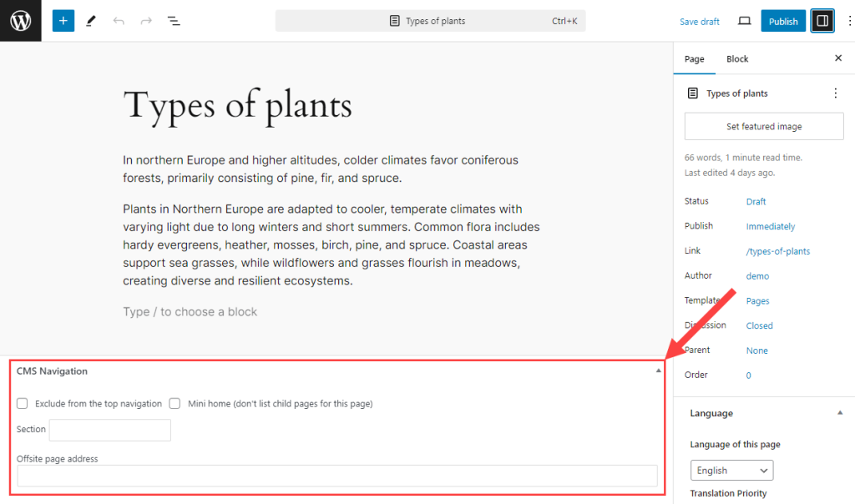Viewport: 855px width, 504px height.
Task: Select the Page tab
Action: click(x=695, y=58)
